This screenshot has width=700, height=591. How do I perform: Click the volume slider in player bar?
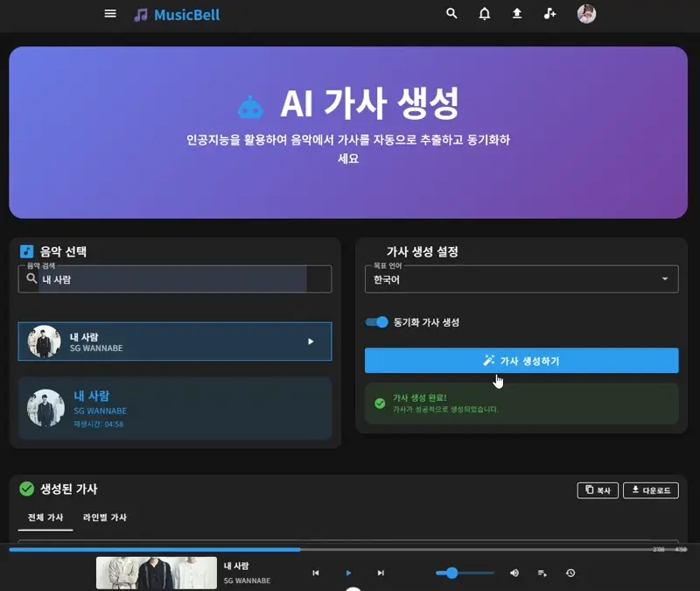pos(465,573)
